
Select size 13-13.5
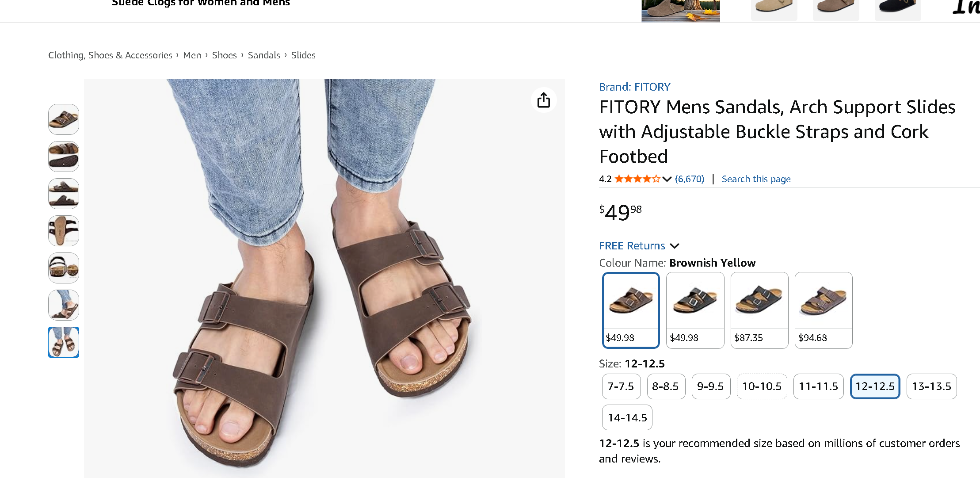(x=931, y=386)
